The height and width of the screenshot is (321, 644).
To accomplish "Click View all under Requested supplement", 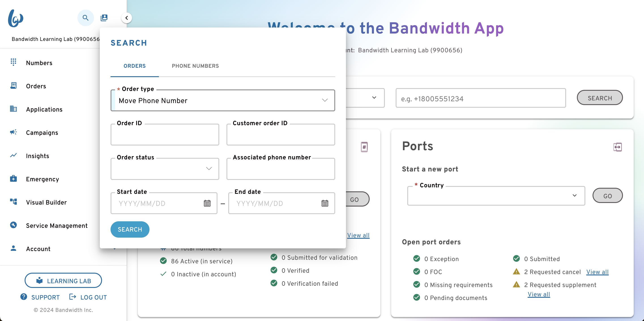I will tap(539, 294).
